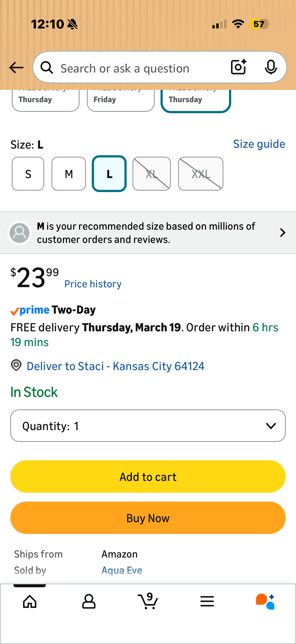Open camera lens search icon
Screen dimensions: 296x644
point(239,67)
